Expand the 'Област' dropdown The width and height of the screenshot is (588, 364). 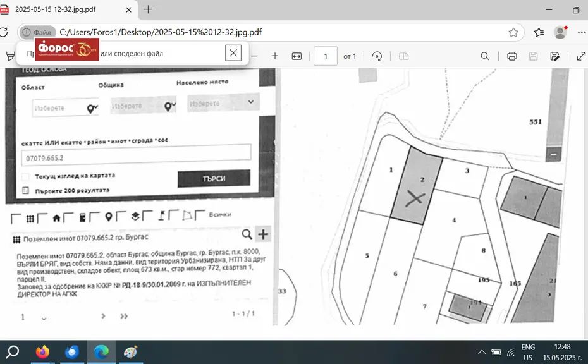point(66,108)
